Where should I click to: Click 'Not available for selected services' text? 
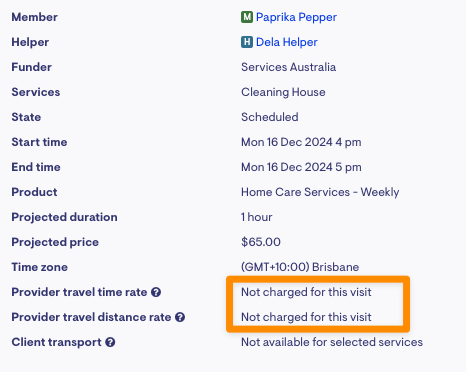tap(332, 342)
